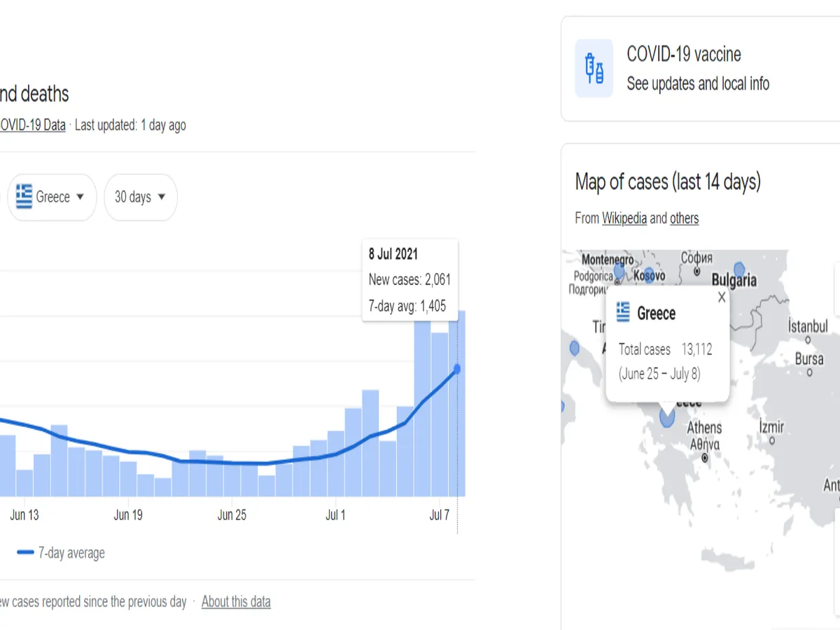Open the COVID-19 Data source link

tap(32, 125)
